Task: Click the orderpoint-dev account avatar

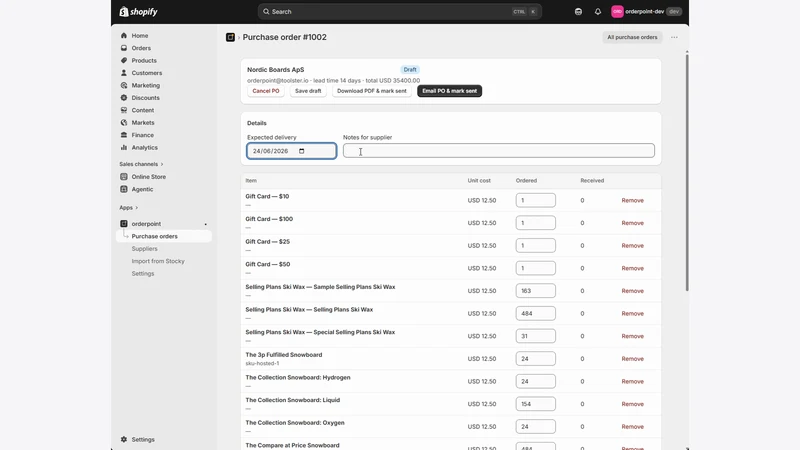Action: click(x=617, y=11)
